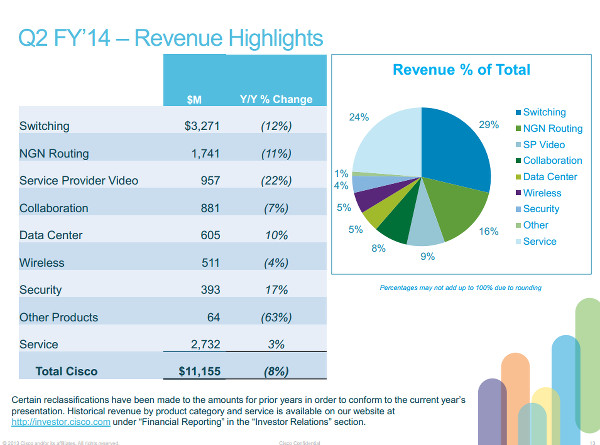
Task: Click the '957' Service Provider Video value
Action: 210,181
